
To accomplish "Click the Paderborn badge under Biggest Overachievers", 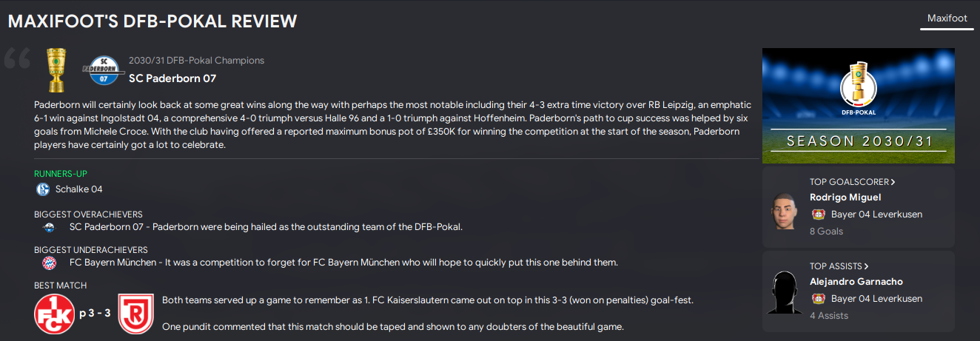I will click(x=50, y=227).
